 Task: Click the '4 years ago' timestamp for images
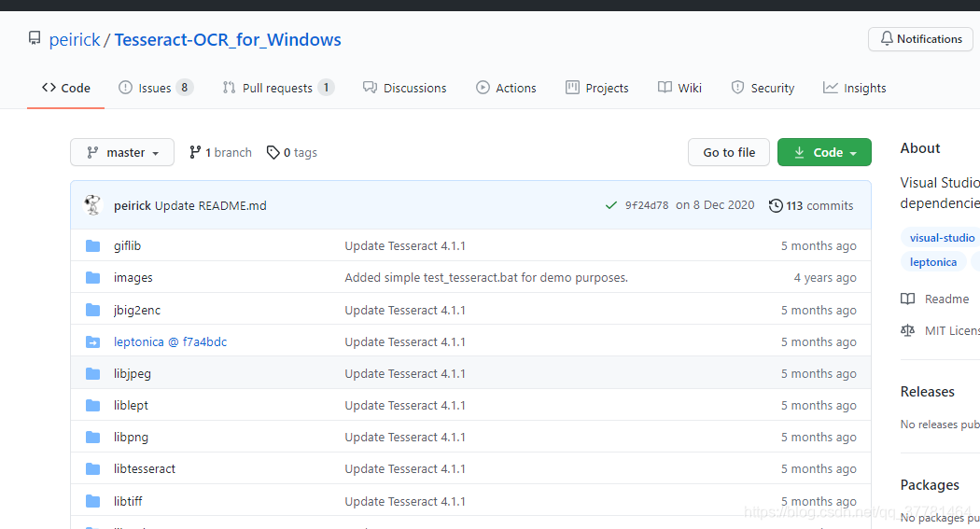click(x=825, y=277)
